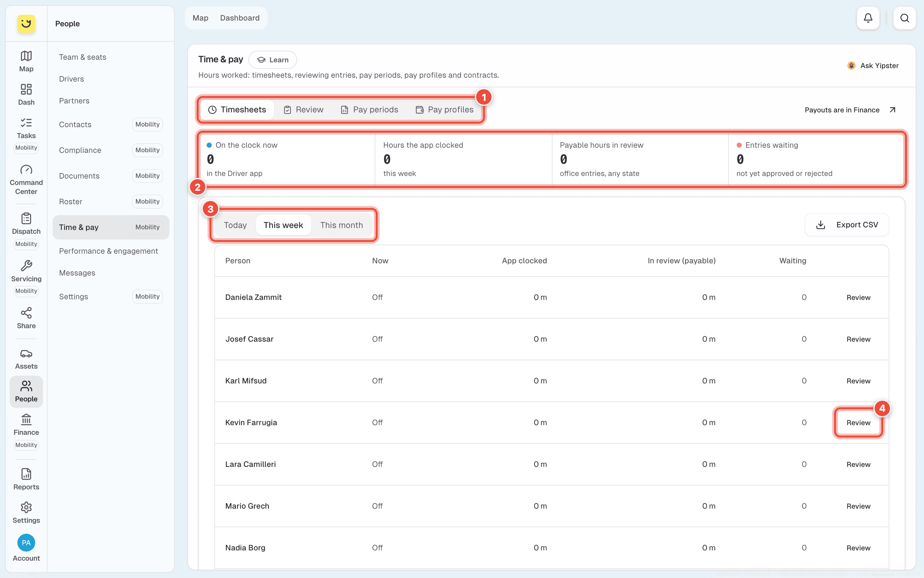Click the On the clock now card
This screenshot has width=924, height=578.
(x=287, y=159)
